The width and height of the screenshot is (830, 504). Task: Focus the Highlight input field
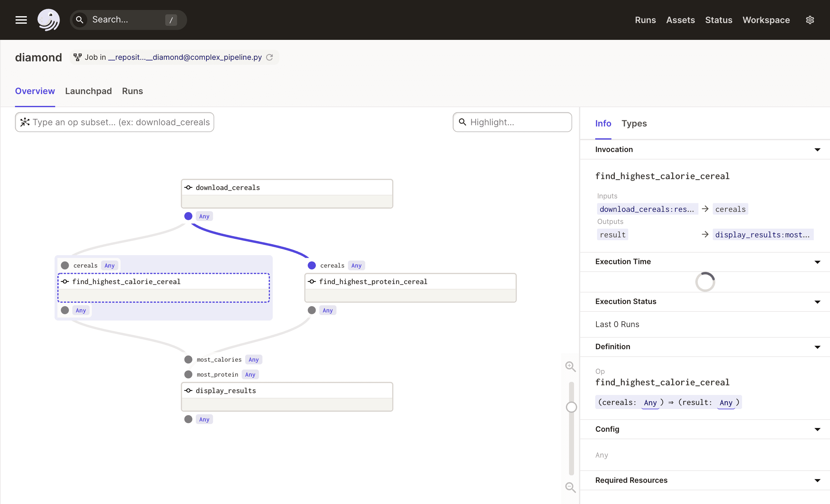coord(512,122)
